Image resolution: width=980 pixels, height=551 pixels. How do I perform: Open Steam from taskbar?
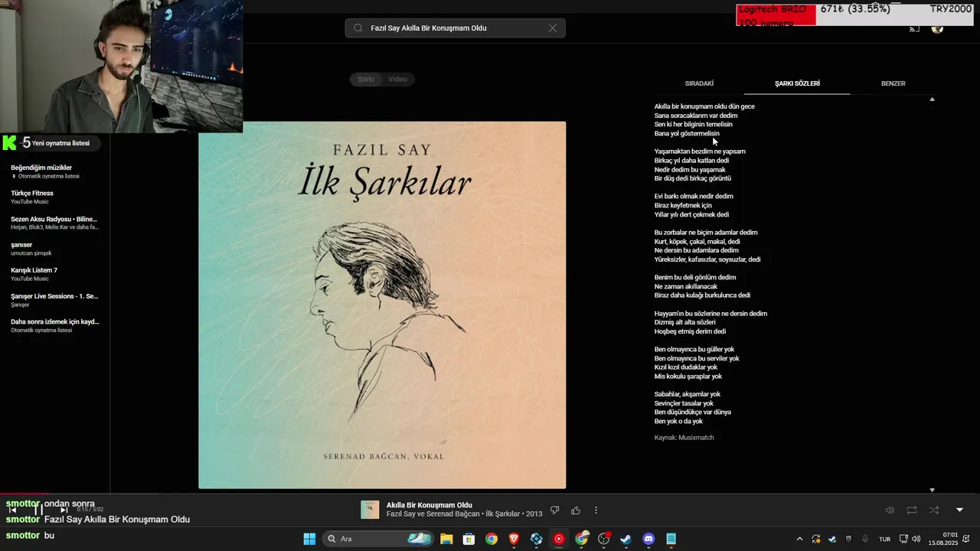(x=626, y=539)
